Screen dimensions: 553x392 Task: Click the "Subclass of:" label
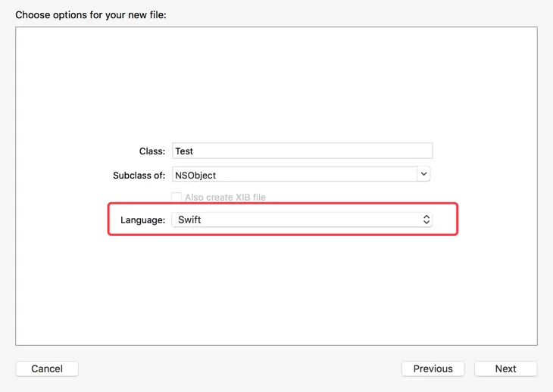click(x=139, y=176)
